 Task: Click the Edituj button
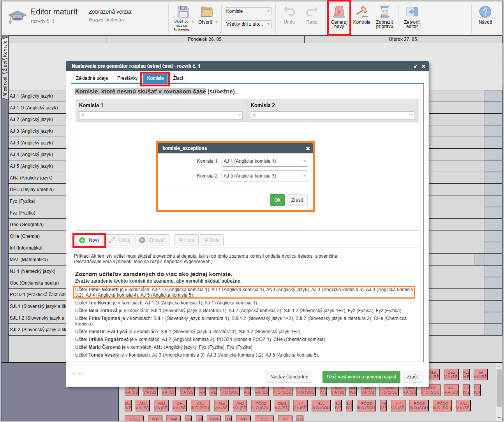click(x=120, y=240)
